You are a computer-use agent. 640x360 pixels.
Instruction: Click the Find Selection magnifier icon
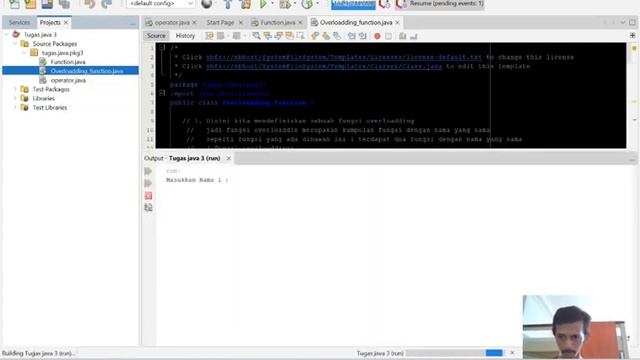(256, 36)
